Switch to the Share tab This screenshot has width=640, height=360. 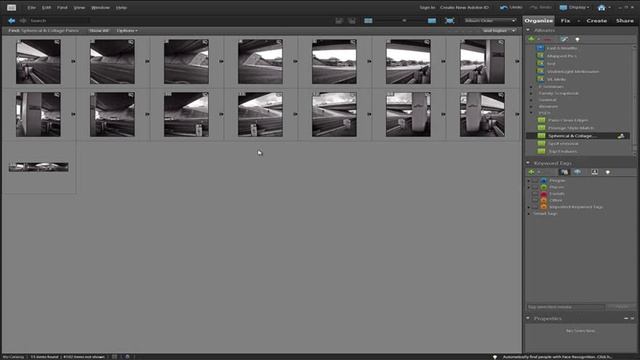[x=624, y=20]
